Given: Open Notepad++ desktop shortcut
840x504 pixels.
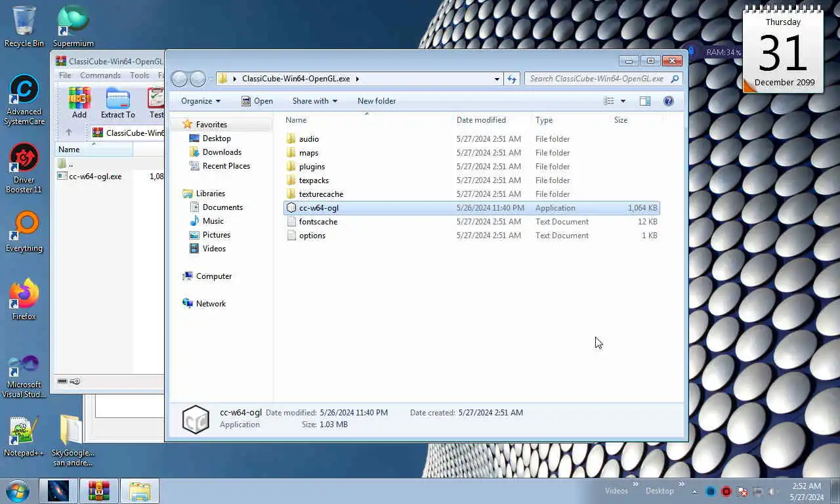Looking at the screenshot, I should click(24, 436).
